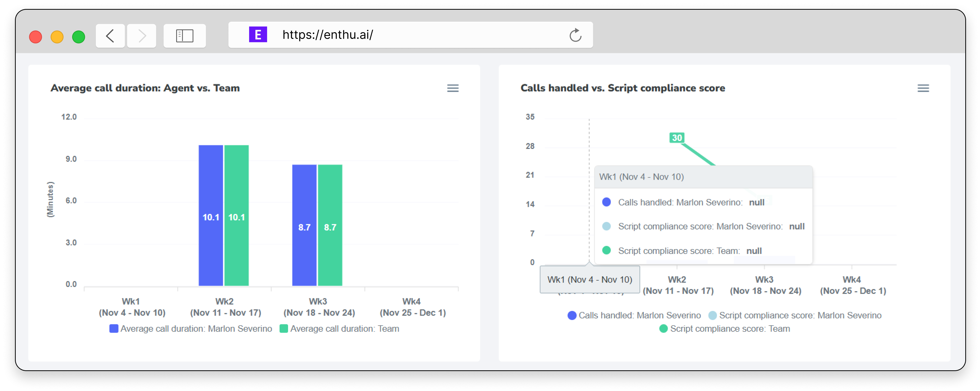The height and width of the screenshot is (391, 980).
Task: Click the blue Wk3 bar labeled 8.7
Action: (304, 225)
